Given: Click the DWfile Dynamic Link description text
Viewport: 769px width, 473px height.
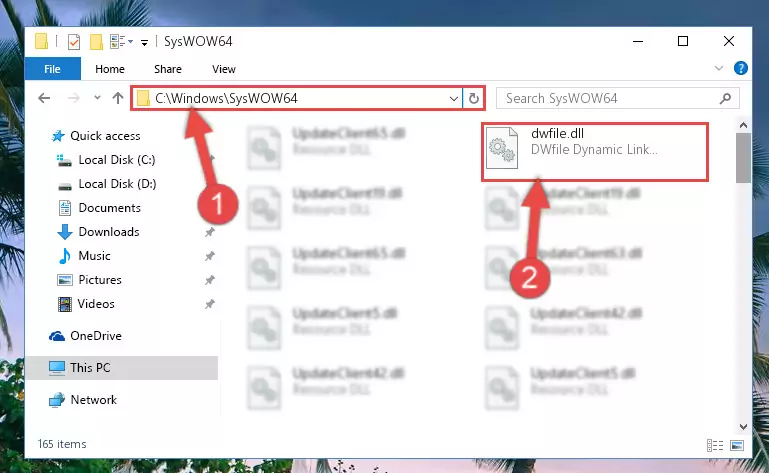Looking at the screenshot, I should click(x=594, y=149).
